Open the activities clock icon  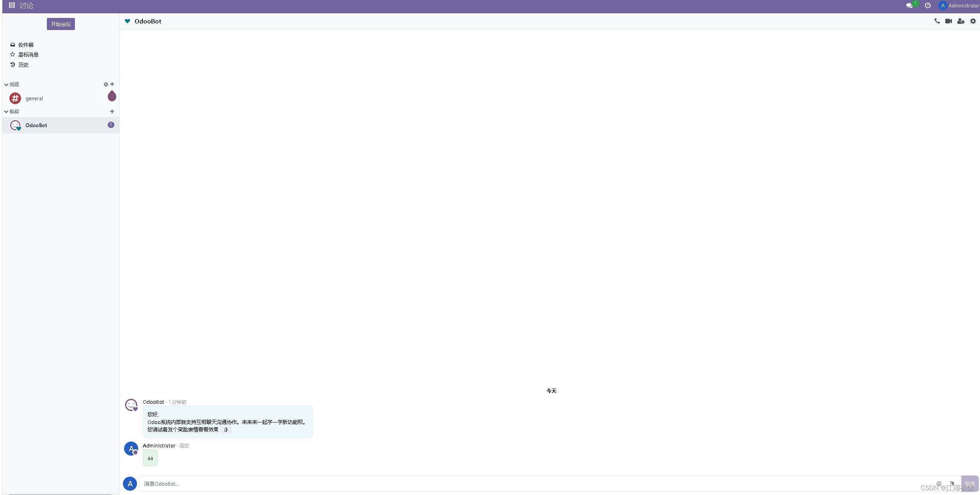(928, 5)
